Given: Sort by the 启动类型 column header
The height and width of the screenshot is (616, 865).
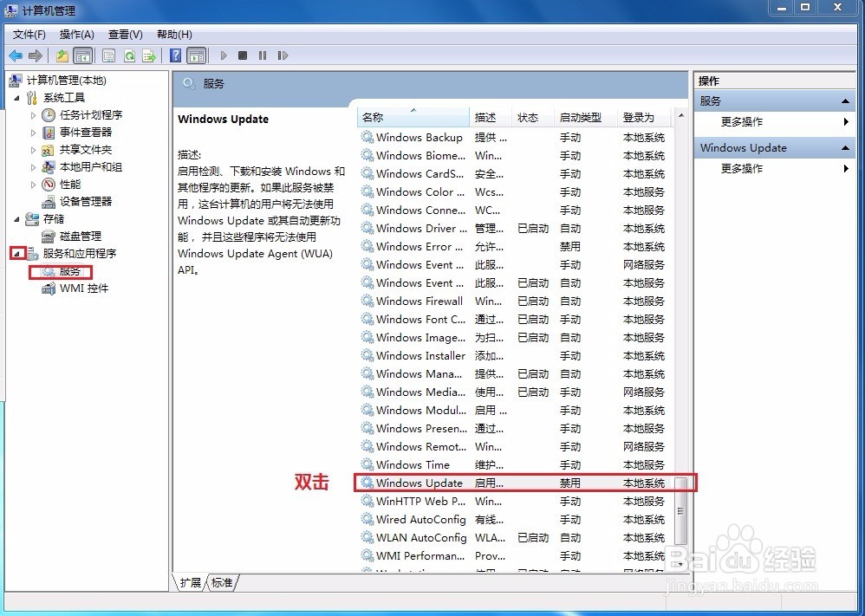Looking at the screenshot, I should click(585, 117).
